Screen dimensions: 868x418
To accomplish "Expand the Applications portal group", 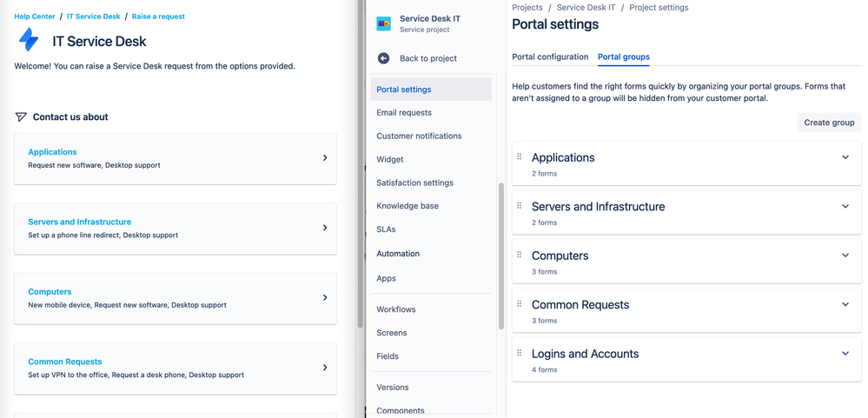I will click(x=845, y=157).
